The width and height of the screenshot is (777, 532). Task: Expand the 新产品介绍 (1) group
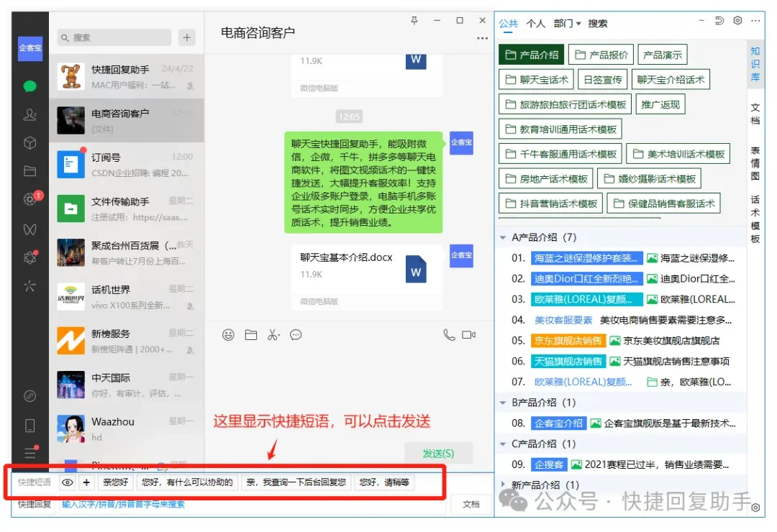(x=502, y=485)
